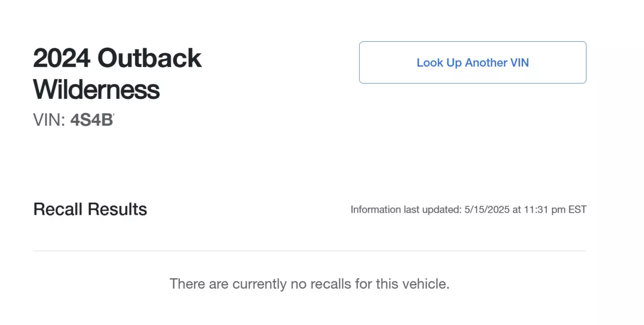
Task: Click the word Wilderness in the heading
Action: (96, 89)
